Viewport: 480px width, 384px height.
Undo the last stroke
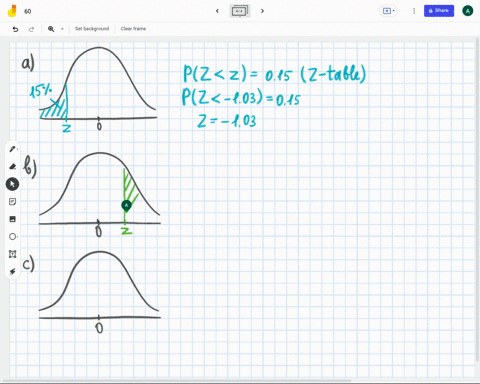pos(15,29)
